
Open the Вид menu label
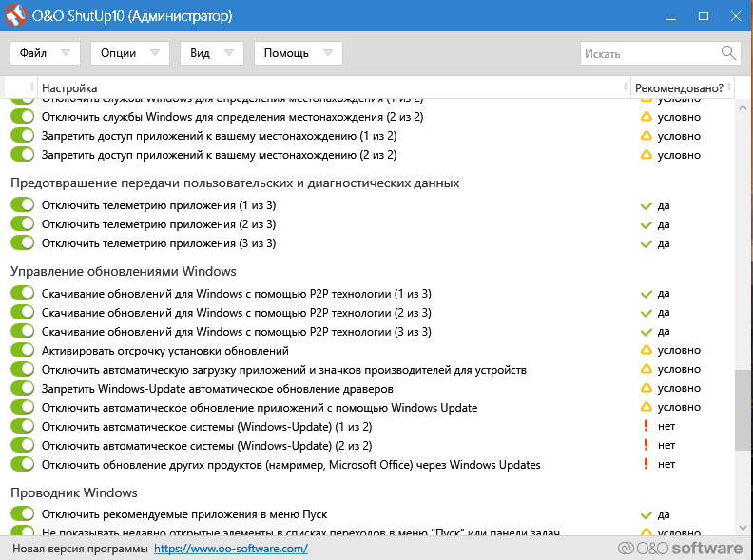[200, 53]
